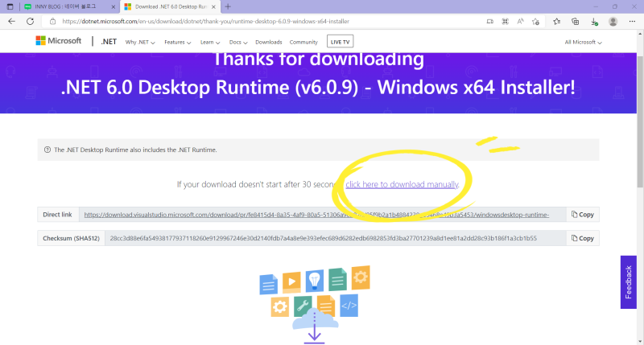
Task: Open a new browser tab
Action: 228,6
